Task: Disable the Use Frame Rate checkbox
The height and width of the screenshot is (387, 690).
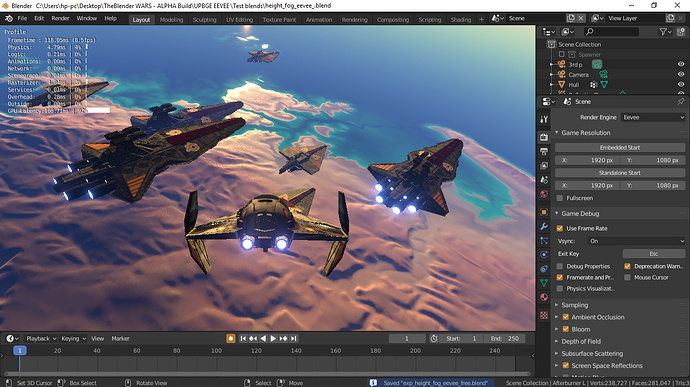Action: click(x=560, y=228)
